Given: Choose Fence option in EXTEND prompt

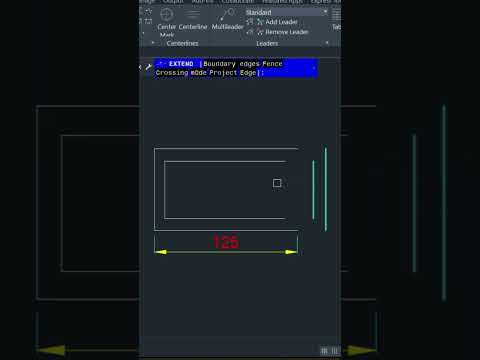Looking at the screenshot, I should tap(272, 64).
